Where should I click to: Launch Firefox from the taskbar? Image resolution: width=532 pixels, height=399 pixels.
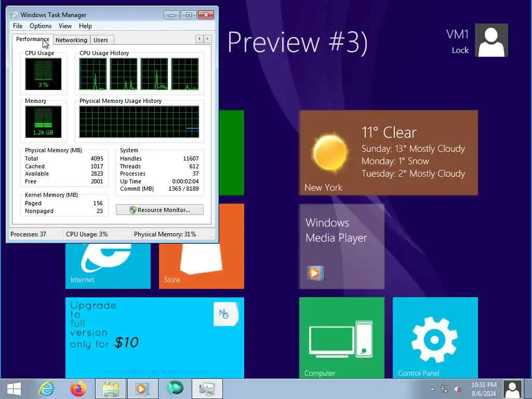78,389
